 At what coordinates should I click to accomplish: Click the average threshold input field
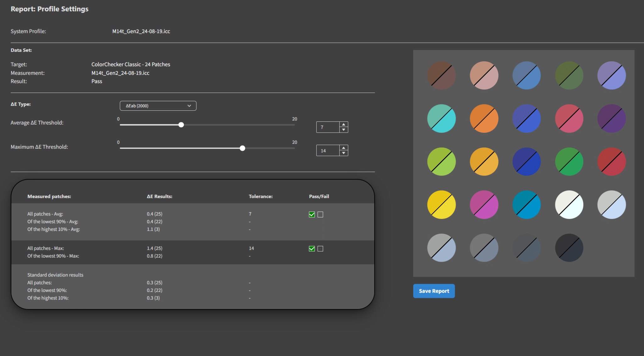[x=328, y=127]
